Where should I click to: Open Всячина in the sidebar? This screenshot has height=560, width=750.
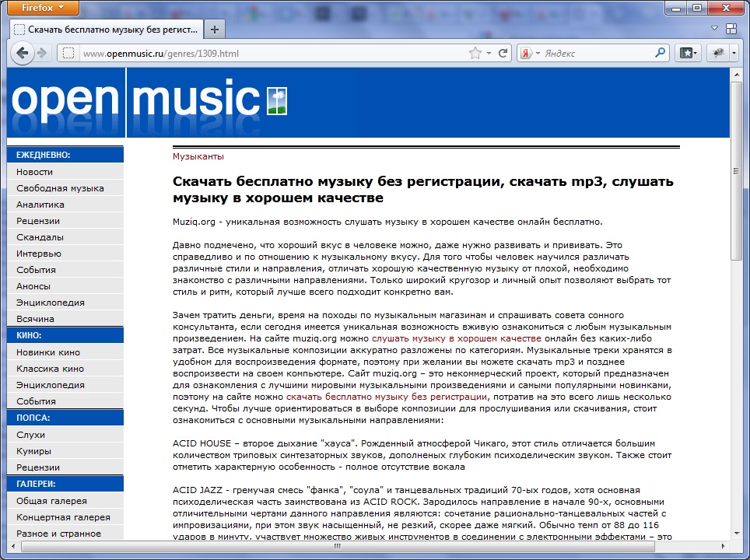click(65, 318)
